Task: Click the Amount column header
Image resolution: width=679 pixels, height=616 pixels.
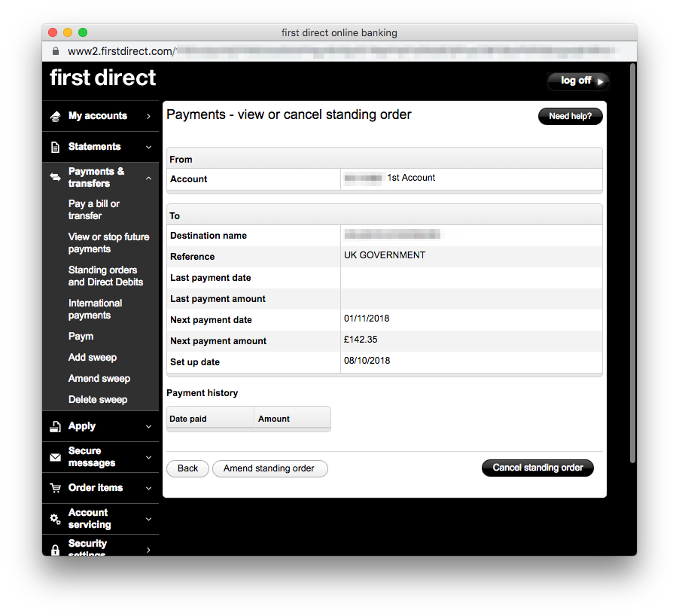Action: [292, 419]
